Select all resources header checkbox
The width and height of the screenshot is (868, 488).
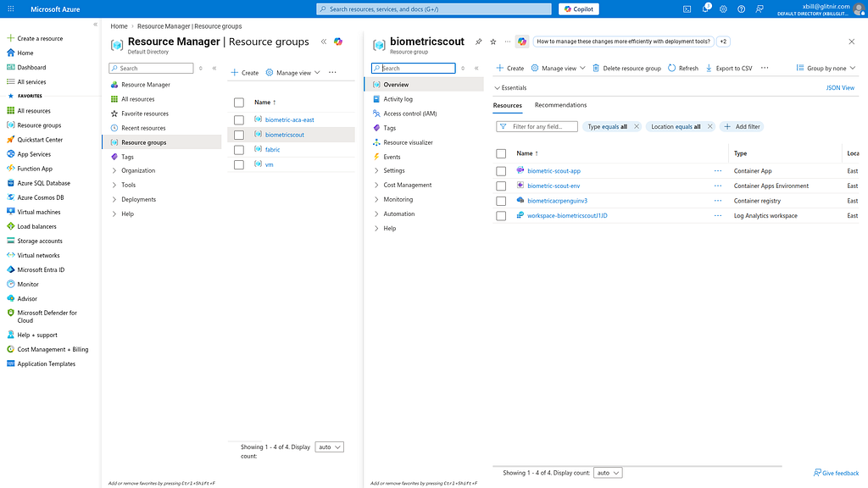501,154
